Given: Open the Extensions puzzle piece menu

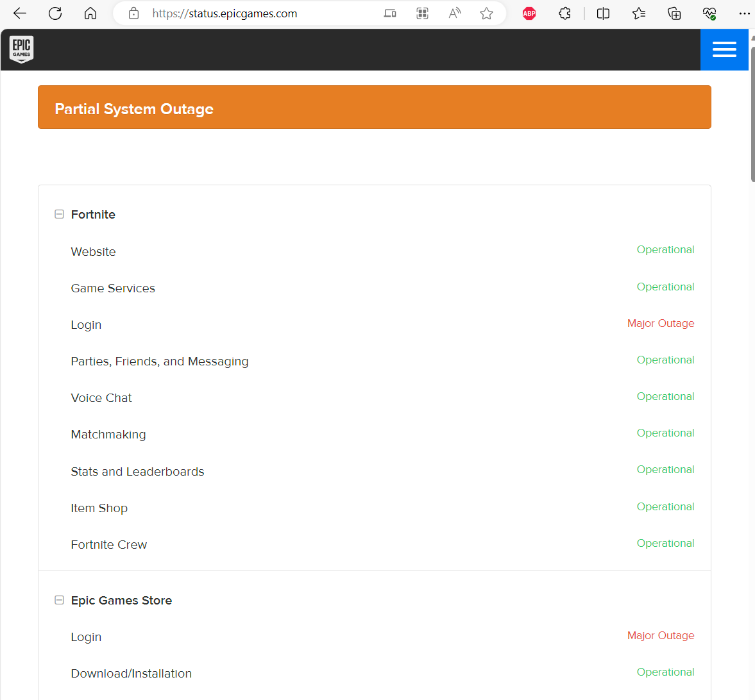Looking at the screenshot, I should (x=564, y=13).
